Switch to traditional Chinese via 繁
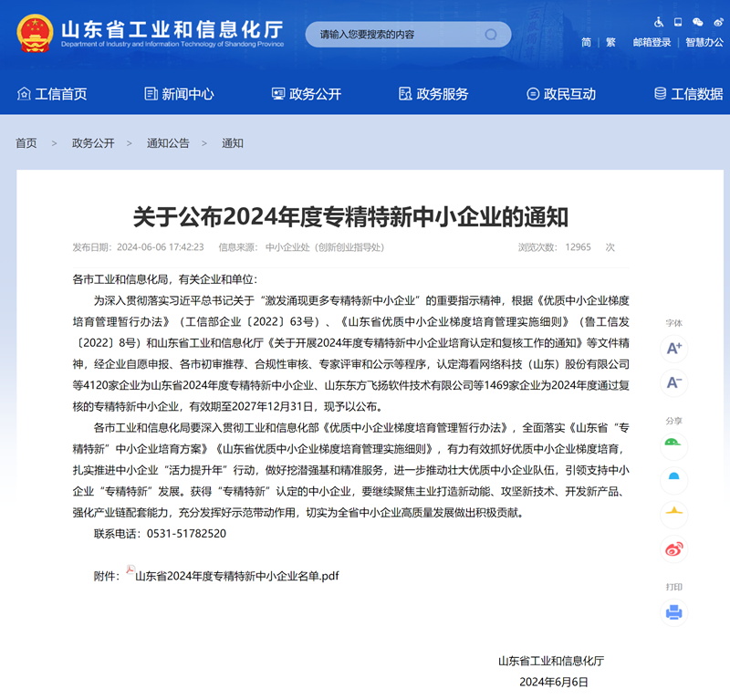Image resolution: width=730 pixels, height=700 pixels. [610, 42]
